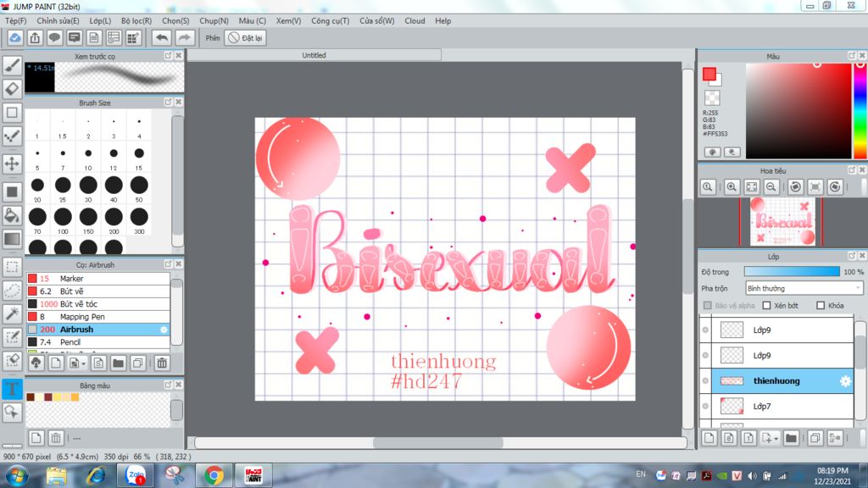Image resolution: width=868 pixels, height=488 pixels.
Task: Click the Độ trong opacity slider
Action: 792,272
